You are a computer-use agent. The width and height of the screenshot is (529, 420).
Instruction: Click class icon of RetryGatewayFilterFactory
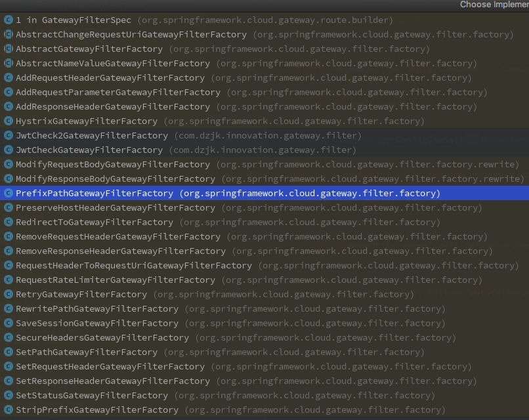9,294
